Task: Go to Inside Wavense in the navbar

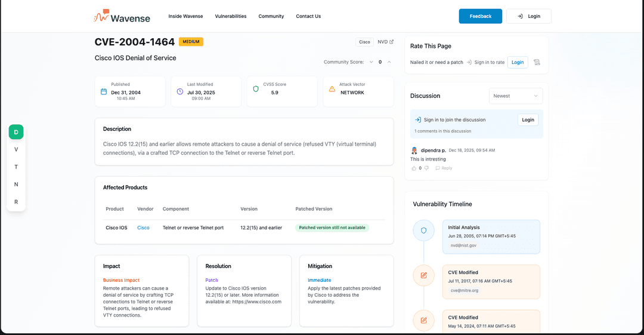Action: coord(185,16)
